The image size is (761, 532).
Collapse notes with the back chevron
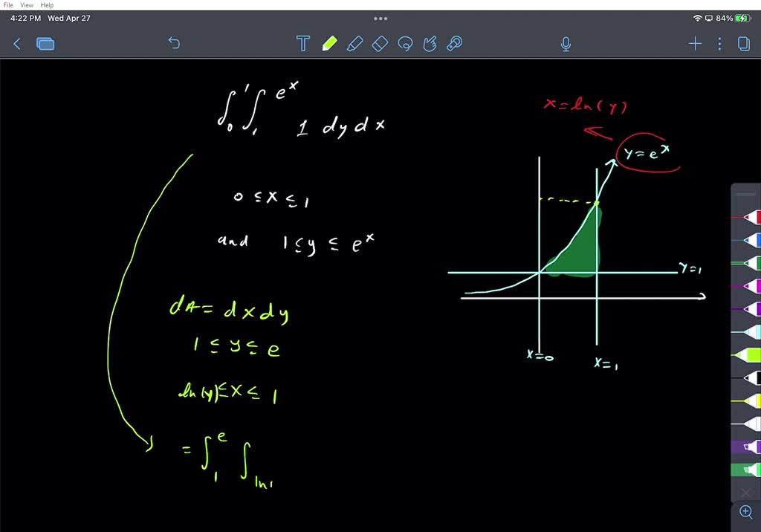(16, 44)
